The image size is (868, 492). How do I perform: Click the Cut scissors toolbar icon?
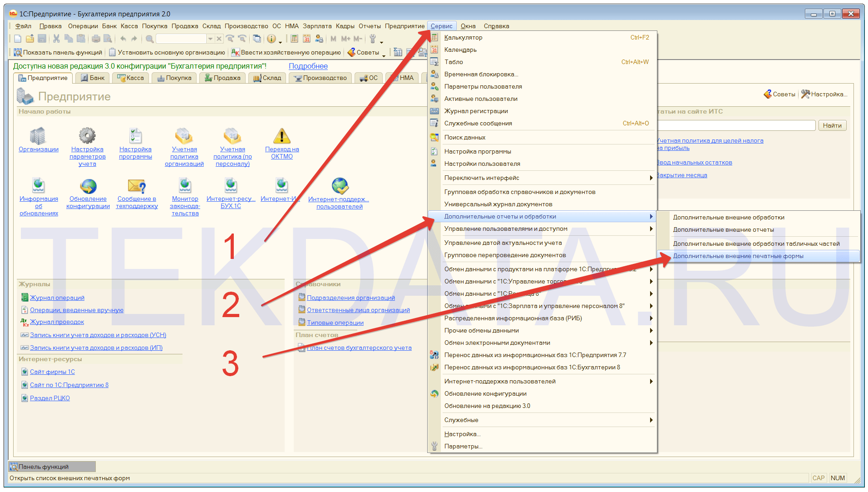pos(56,39)
